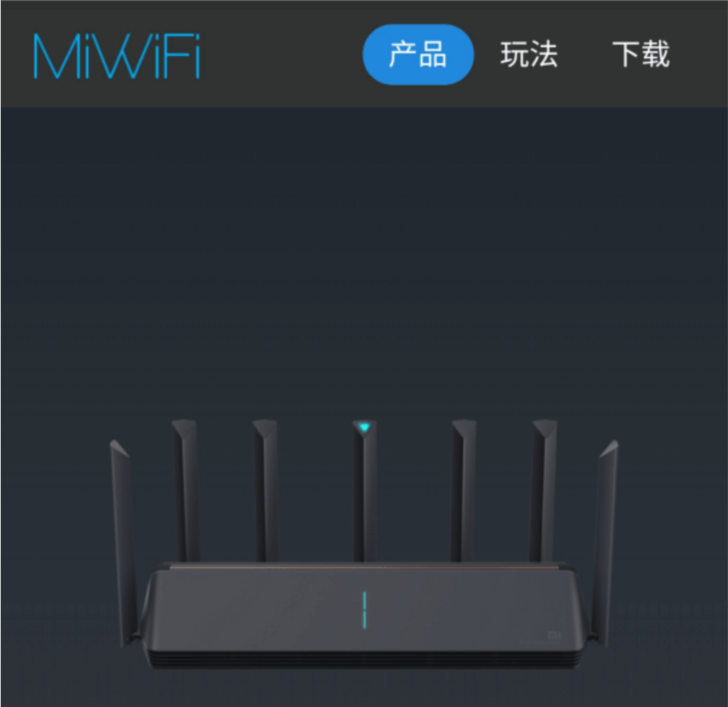Click the ridged vents at the router base
This screenshot has width=728, height=707.
point(364,660)
